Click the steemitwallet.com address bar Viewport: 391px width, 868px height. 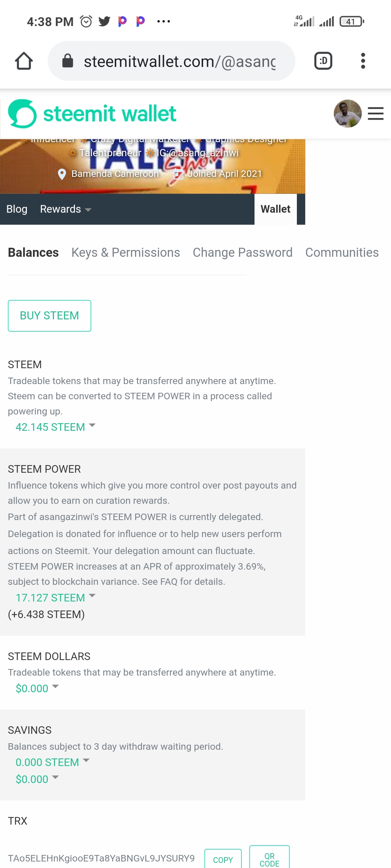coord(179,61)
